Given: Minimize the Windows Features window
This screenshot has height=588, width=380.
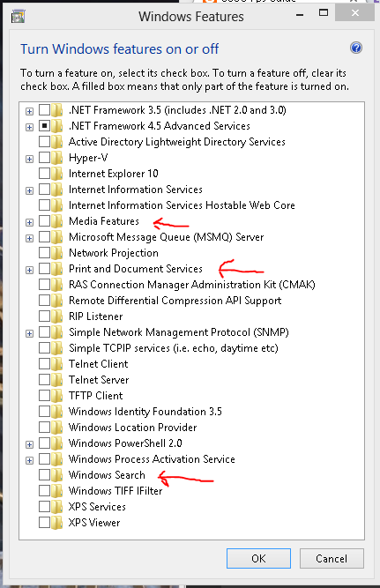Looking at the screenshot, I should 300,14.
